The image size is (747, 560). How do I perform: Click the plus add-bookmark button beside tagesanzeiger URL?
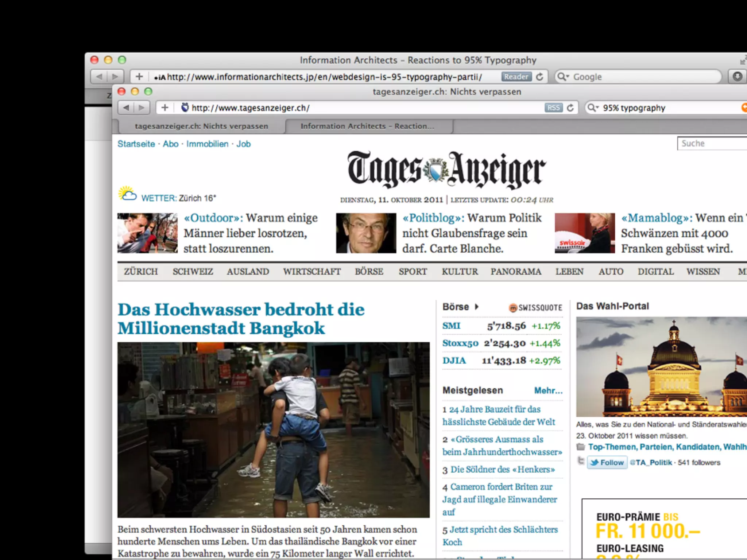[165, 108]
